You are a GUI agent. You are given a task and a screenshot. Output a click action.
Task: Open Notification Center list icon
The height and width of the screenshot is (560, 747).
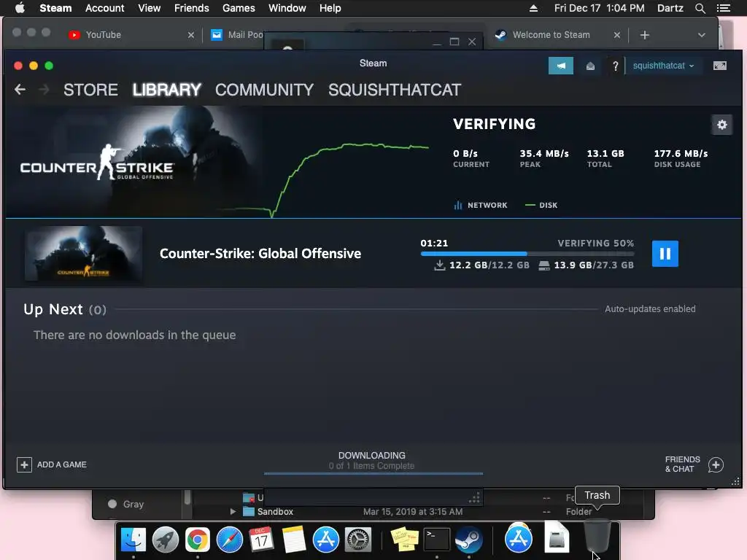tap(723, 8)
